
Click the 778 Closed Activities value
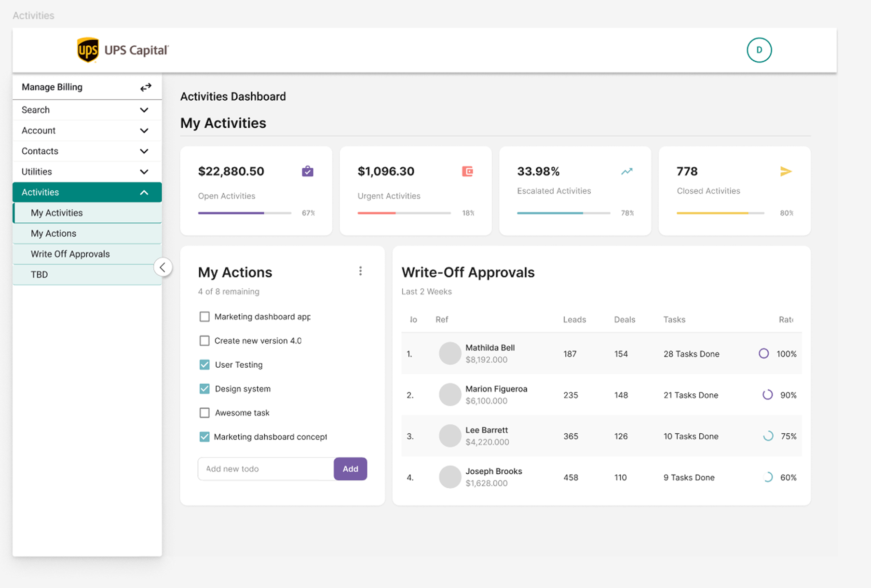pos(687,172)
